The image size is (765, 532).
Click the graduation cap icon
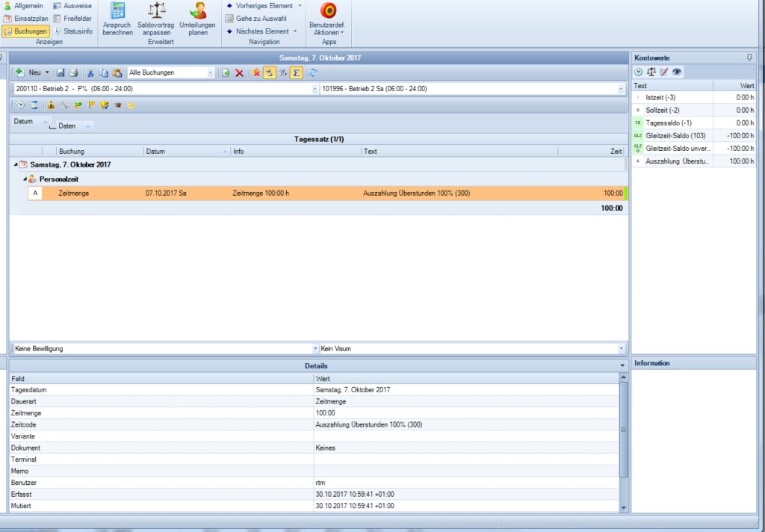pyautogui.click(x=117, y=105)
